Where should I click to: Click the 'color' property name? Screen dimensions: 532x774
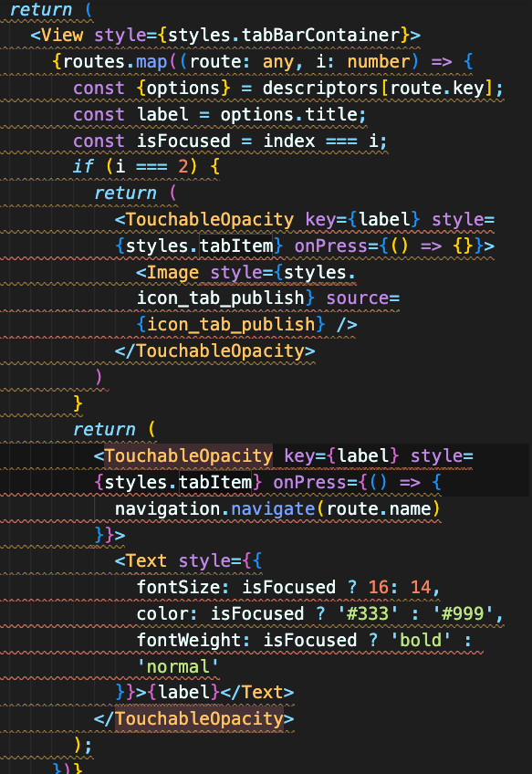[162, 614]
